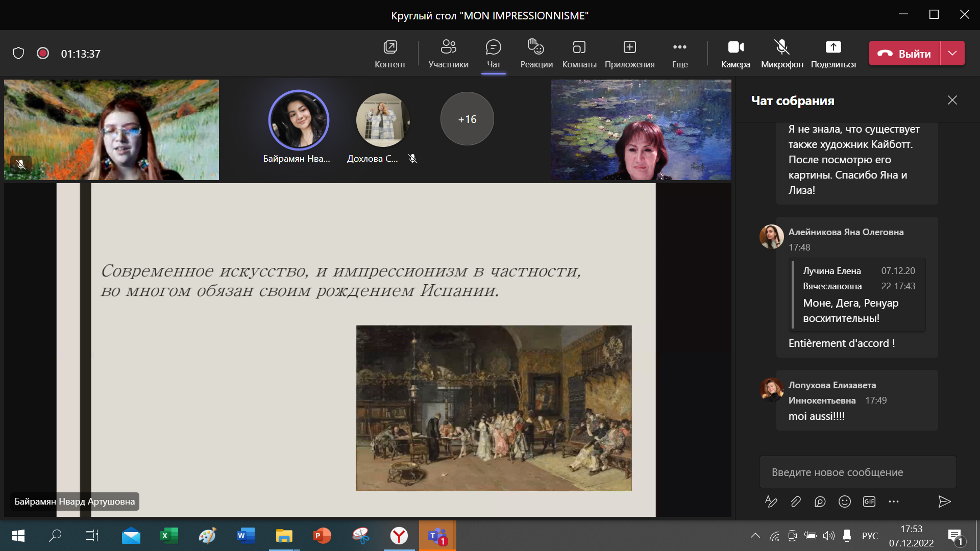Close the meeting chat panel
The image size is (980, 551).
tap(952, 100)
